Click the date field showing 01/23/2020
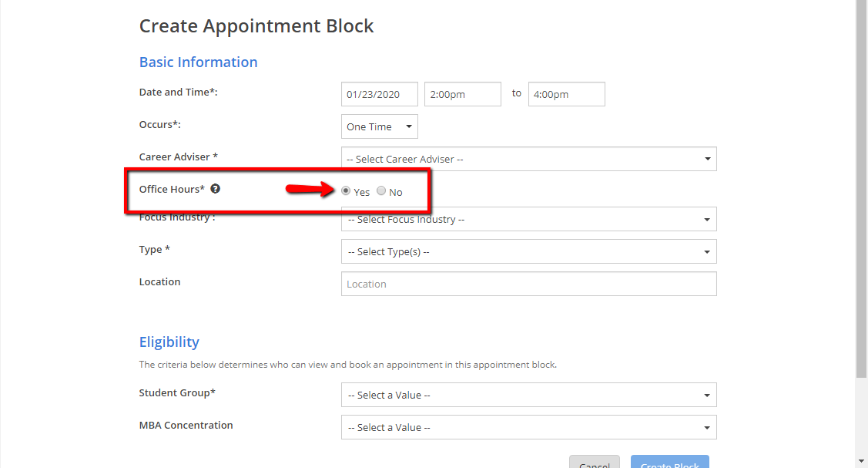 click(380, 94)
